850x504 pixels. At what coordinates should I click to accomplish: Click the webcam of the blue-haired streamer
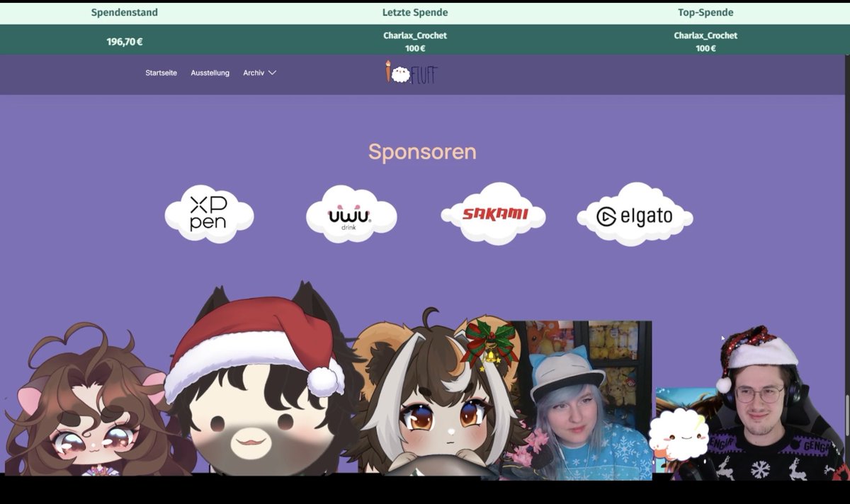click(584, 401)
